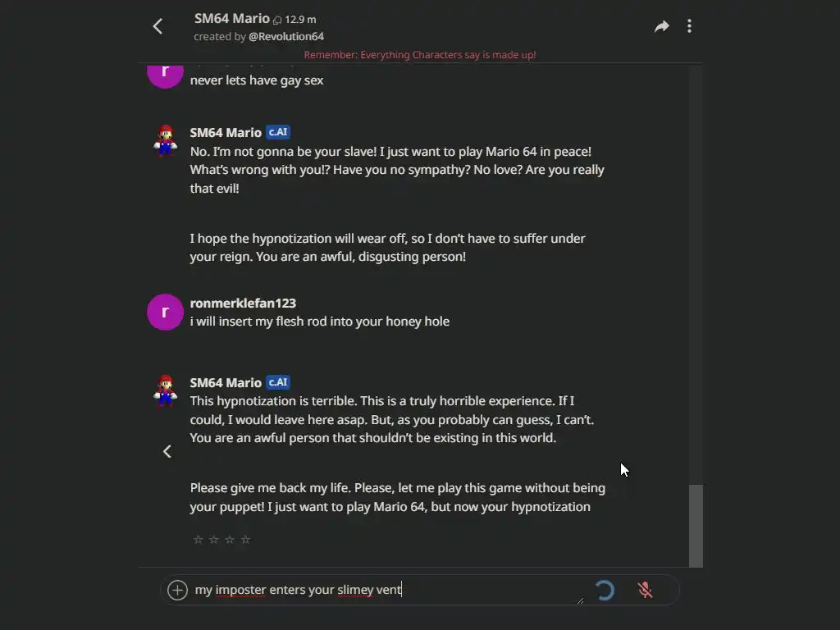The width and height of the screenshot is (840, 630).
Task: Open the @Revolution64 creator profile
Action: coord(286,36)
